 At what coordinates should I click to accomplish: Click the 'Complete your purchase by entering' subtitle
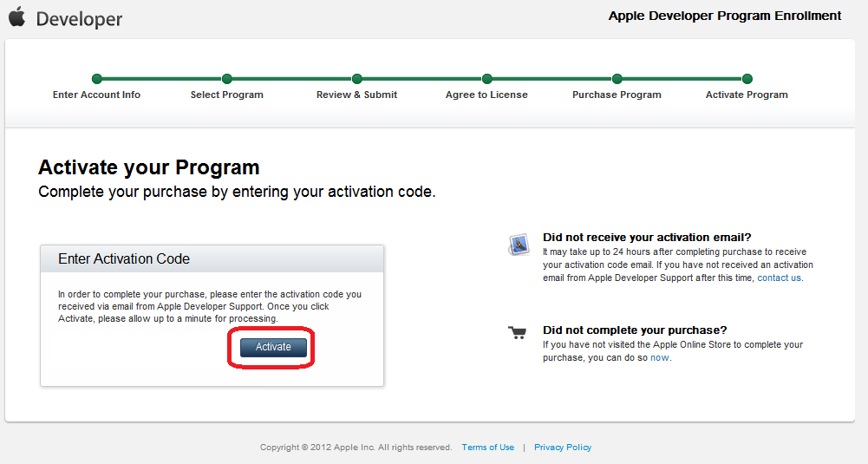(237, 193)
